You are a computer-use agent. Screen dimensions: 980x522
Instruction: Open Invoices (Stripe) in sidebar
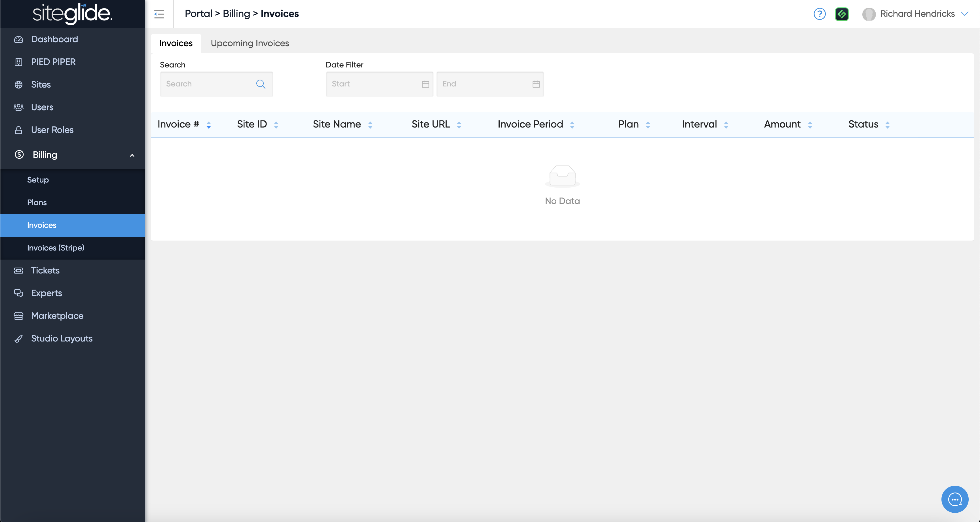[x=56, y=248]
